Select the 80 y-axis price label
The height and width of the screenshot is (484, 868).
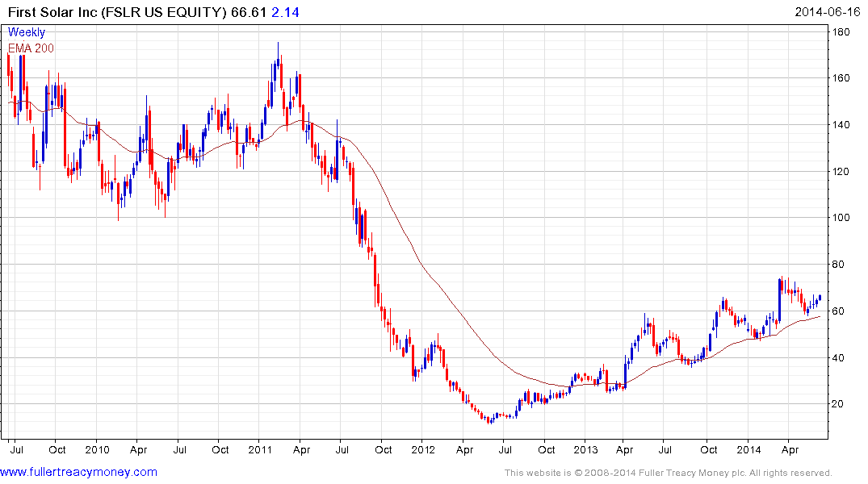tap(838, 265)
